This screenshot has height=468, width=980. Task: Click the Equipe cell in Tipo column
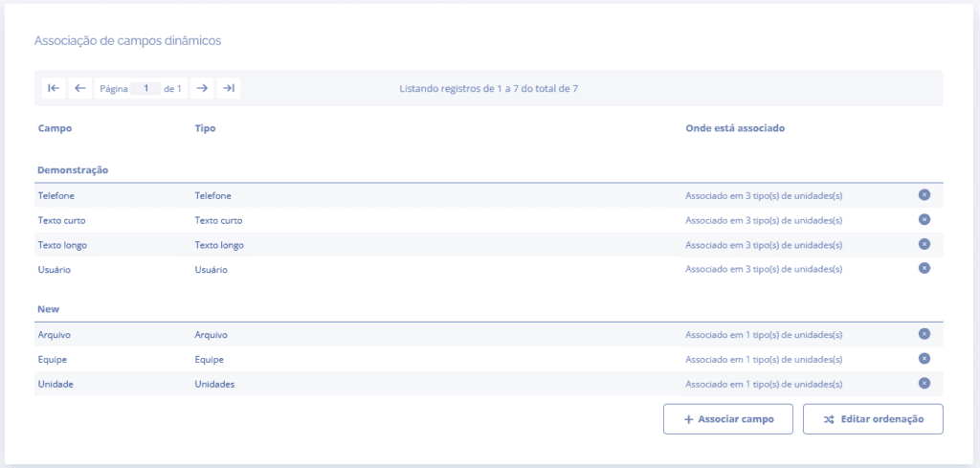click(210, 360)
